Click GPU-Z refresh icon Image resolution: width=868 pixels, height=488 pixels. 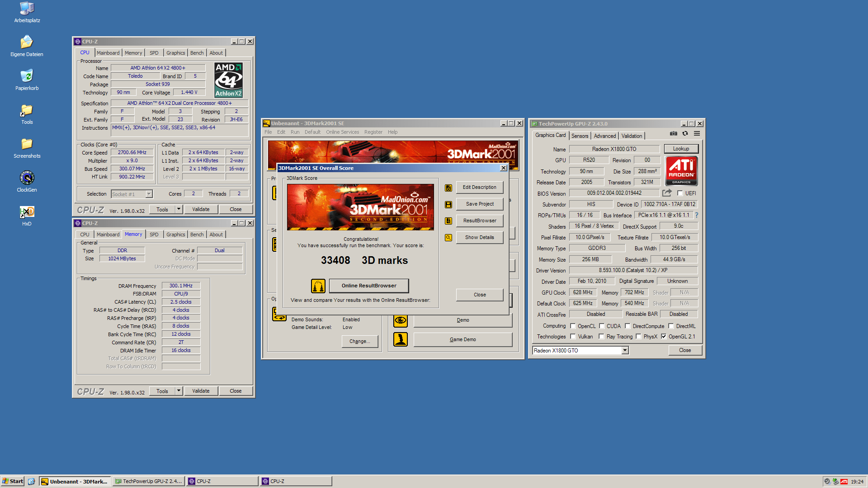tap(685, 133)
